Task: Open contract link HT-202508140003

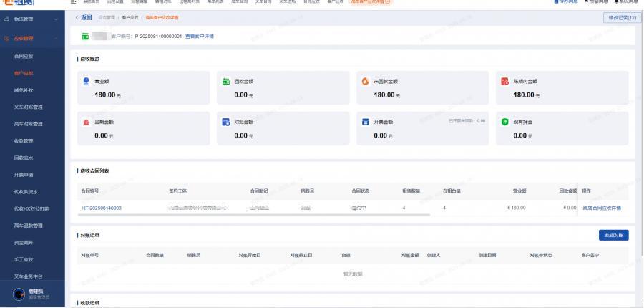Action: (x=102, y=208)
